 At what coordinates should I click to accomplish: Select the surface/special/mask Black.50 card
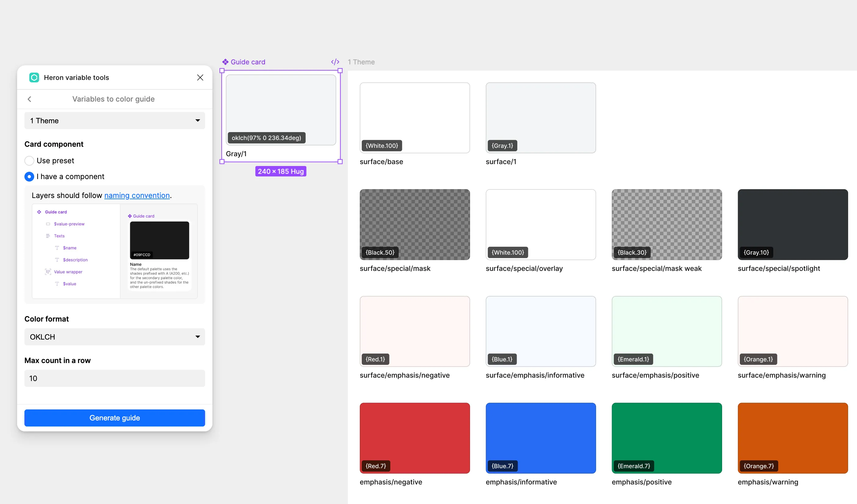pyautogui.click(x=414, y=224)
